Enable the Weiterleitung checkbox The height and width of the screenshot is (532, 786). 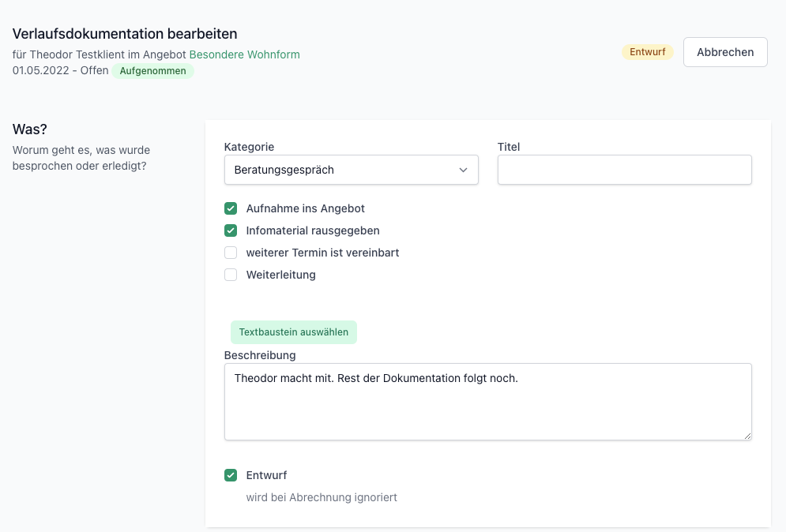coord(231,275)
